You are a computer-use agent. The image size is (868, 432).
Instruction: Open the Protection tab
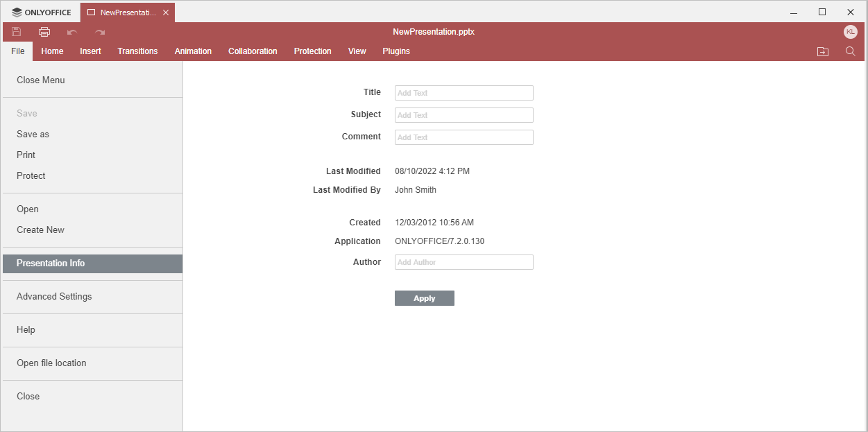(x=312, y=51)
